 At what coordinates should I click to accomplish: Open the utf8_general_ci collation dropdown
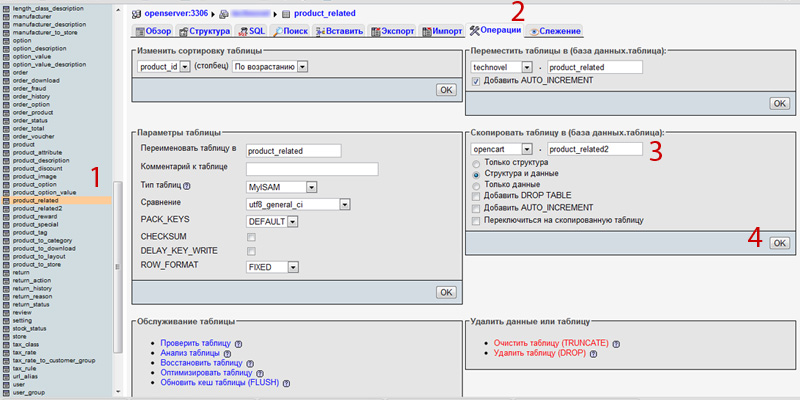point(298,205)
